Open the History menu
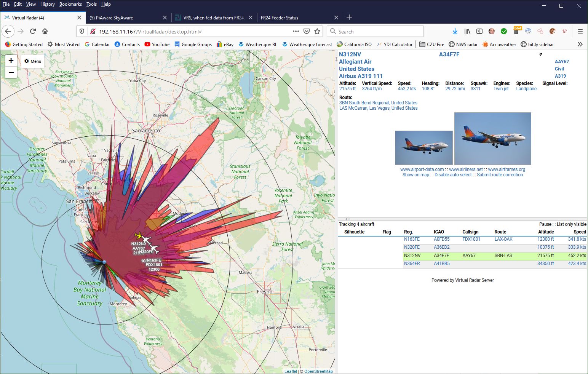 (x=47, y=4)
